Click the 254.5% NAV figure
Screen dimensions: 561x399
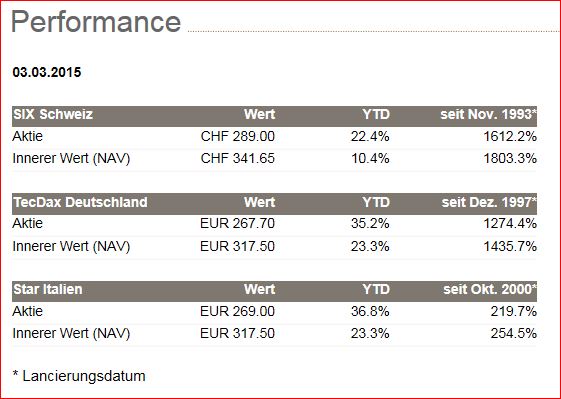tap(513, 333)
